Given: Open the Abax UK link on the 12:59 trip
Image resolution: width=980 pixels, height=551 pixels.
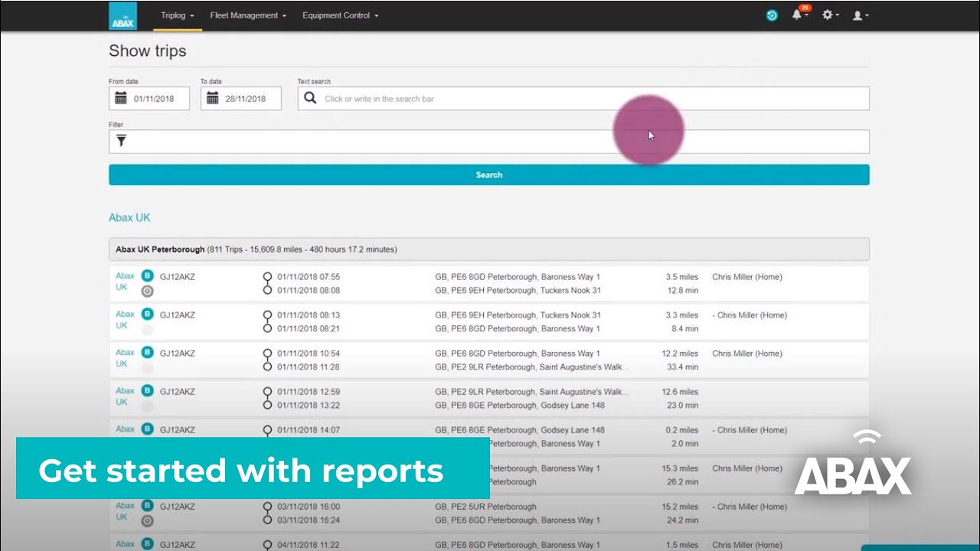Looking at the screenshot, I should (125, 396).
